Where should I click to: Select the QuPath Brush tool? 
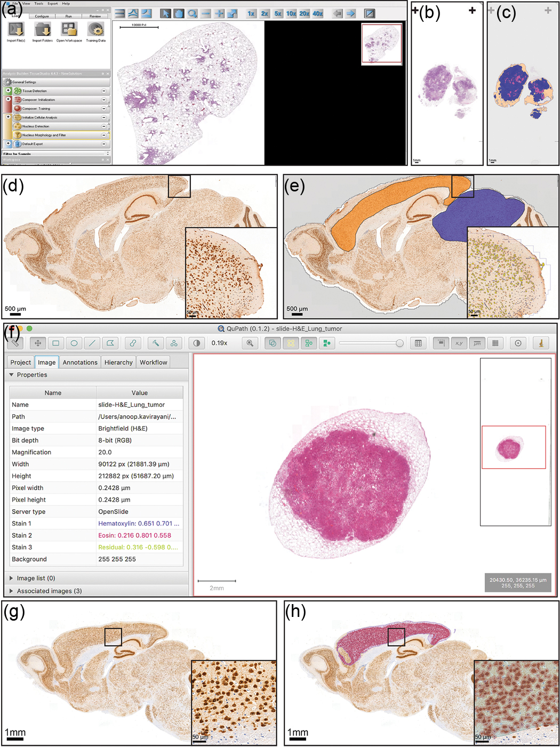pyautogui.click(x=133, y=343)
